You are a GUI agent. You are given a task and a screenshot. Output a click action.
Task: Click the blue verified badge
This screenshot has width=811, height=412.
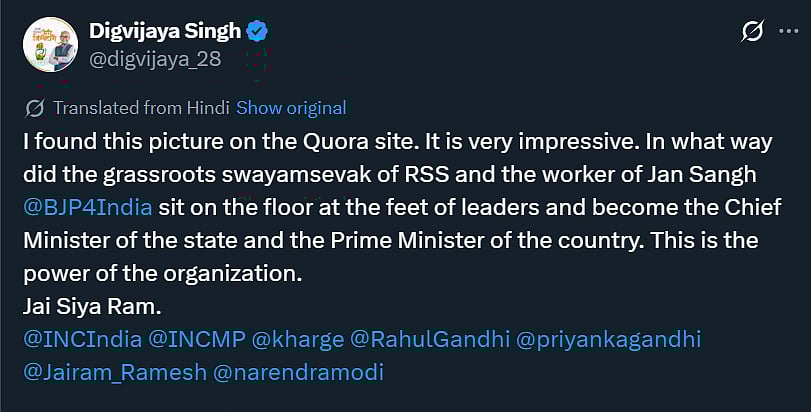[x=258, y=31]
